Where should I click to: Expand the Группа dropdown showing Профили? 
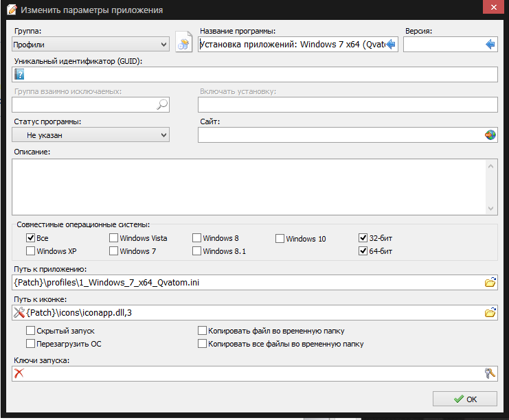point(91,45)
